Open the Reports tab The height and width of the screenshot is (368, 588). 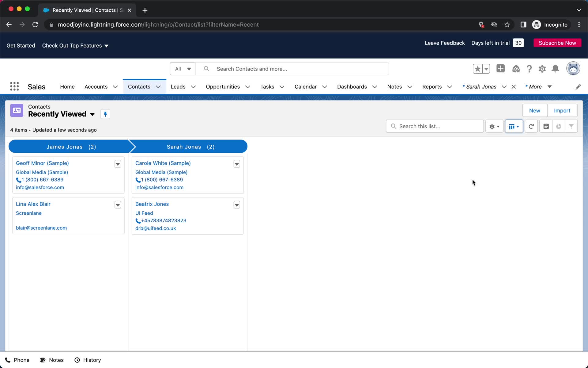[432, 87]
